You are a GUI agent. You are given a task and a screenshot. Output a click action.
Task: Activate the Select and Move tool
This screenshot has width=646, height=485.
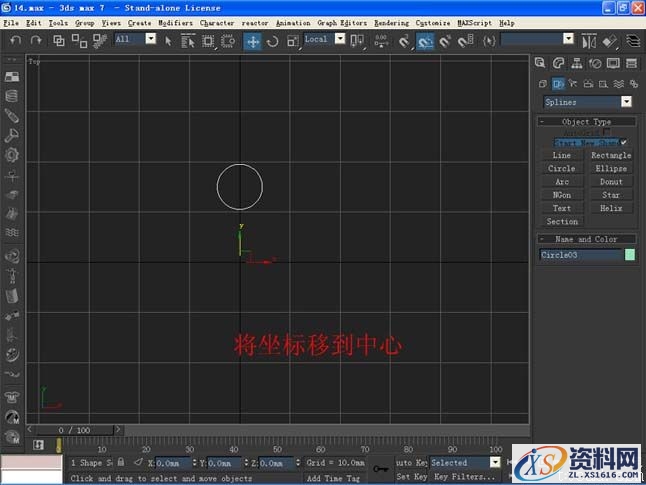pos(252,41)
